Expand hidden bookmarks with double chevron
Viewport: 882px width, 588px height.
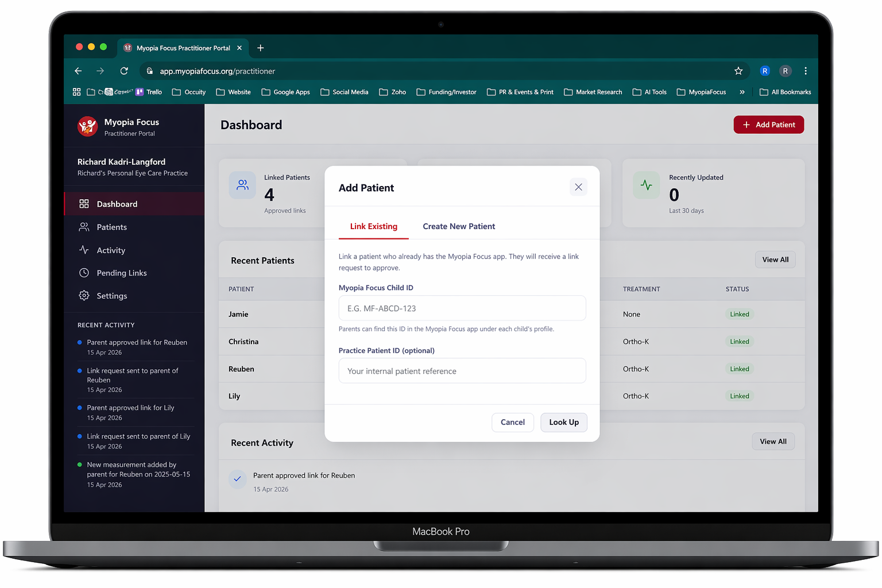(x=742, y=92)
